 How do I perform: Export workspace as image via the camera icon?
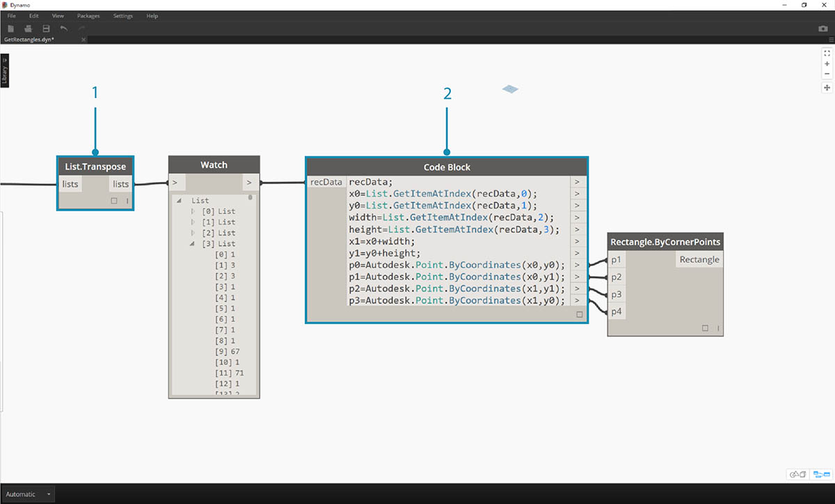(x=825, y=29)
